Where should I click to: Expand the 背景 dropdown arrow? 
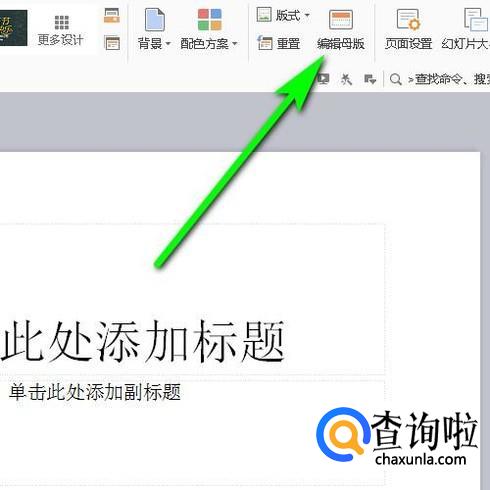coord(168,44)
